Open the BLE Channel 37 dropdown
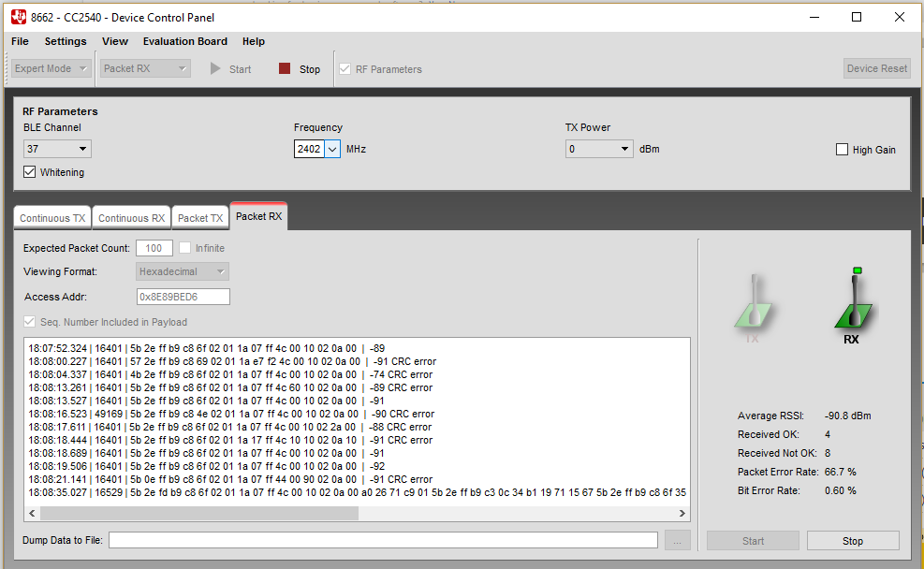This screenshot has width=924, height=569. coord(57,149)
